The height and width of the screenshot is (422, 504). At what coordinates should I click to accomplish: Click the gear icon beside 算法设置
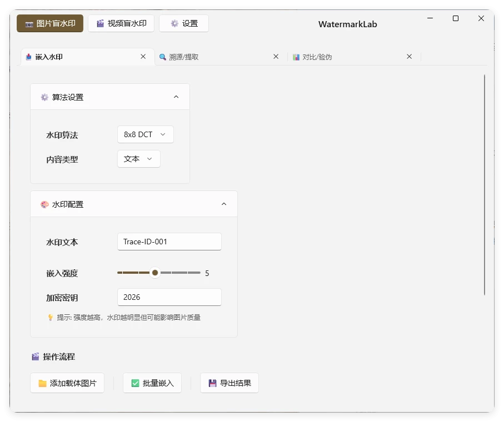[44, 97]
